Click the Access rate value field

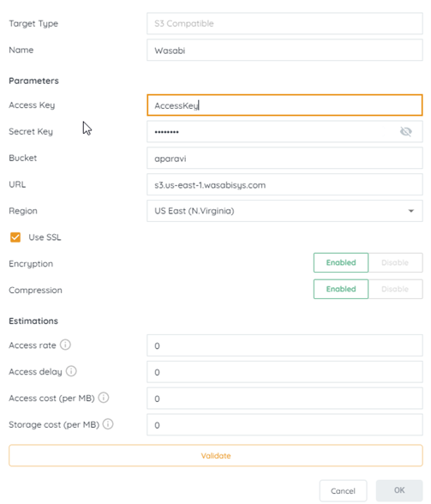[x=284, y=345]
